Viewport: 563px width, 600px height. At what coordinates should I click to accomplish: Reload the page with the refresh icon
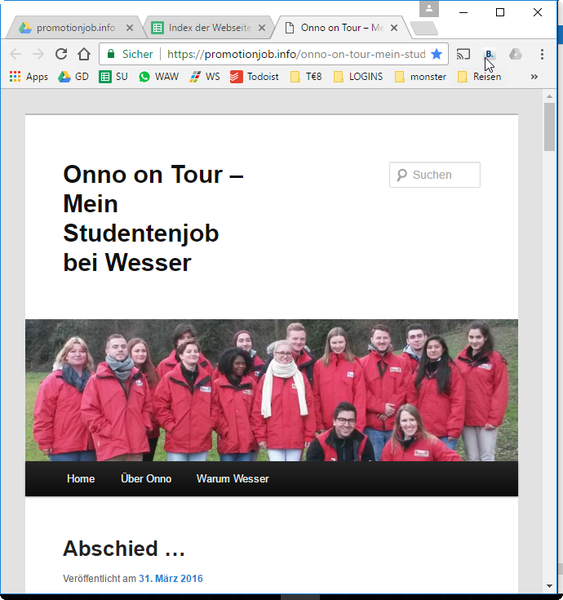[x=61, y=54]
